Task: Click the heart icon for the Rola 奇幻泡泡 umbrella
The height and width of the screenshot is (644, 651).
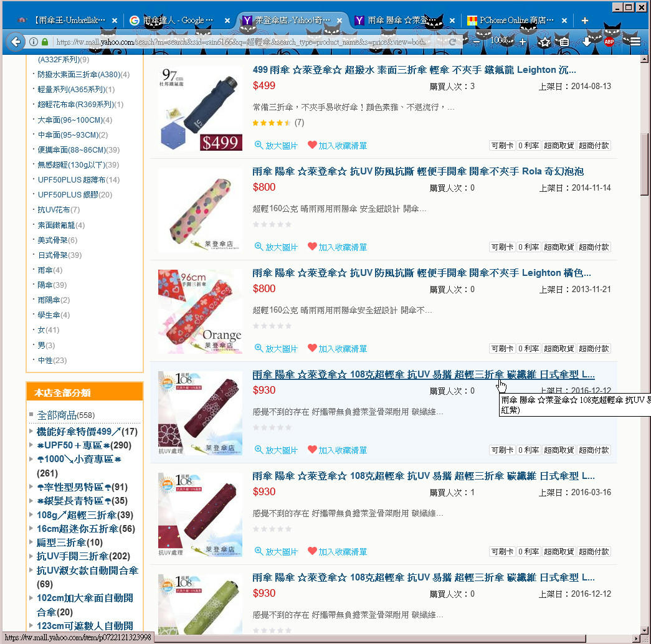Action: click(x=312, y=246)
